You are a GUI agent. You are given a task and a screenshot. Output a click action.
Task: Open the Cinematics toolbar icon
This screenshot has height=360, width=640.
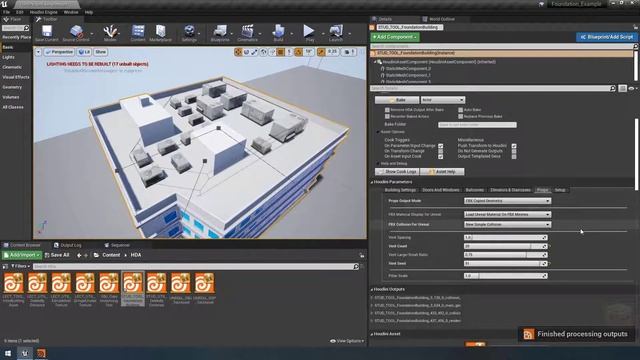[x=247, y=31]
